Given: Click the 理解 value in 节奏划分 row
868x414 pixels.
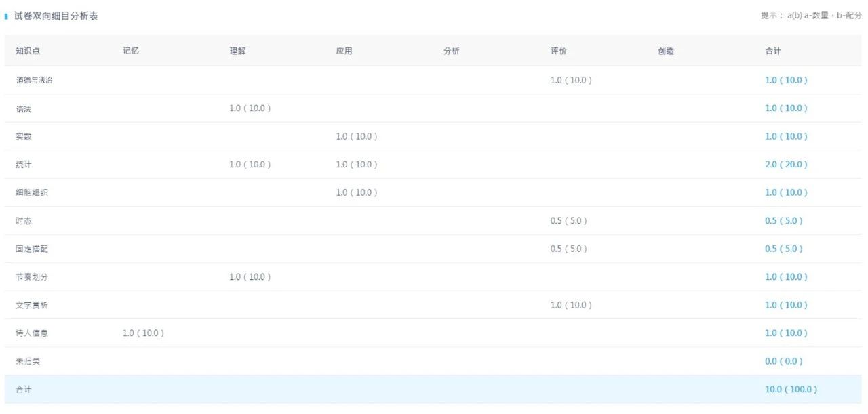Looking at the screenshot, I should [250, 277].
